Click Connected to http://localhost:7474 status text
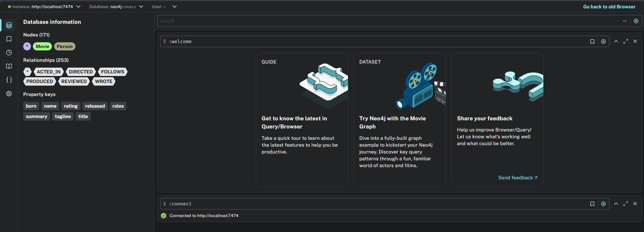 tap(204, 216)
